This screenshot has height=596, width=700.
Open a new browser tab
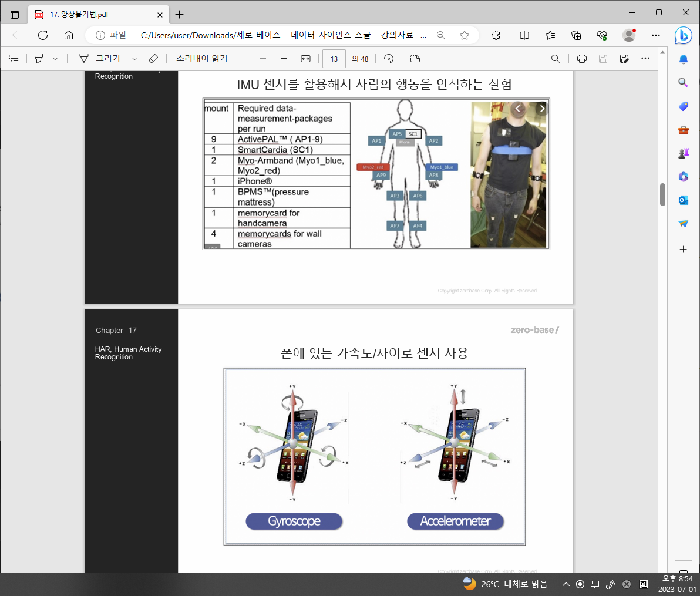coord(180,15)
